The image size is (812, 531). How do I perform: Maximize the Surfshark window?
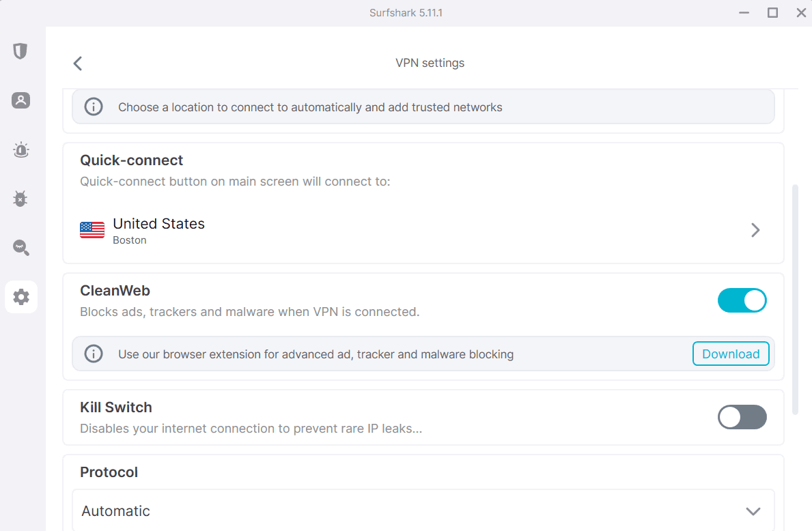coord(772,12)
